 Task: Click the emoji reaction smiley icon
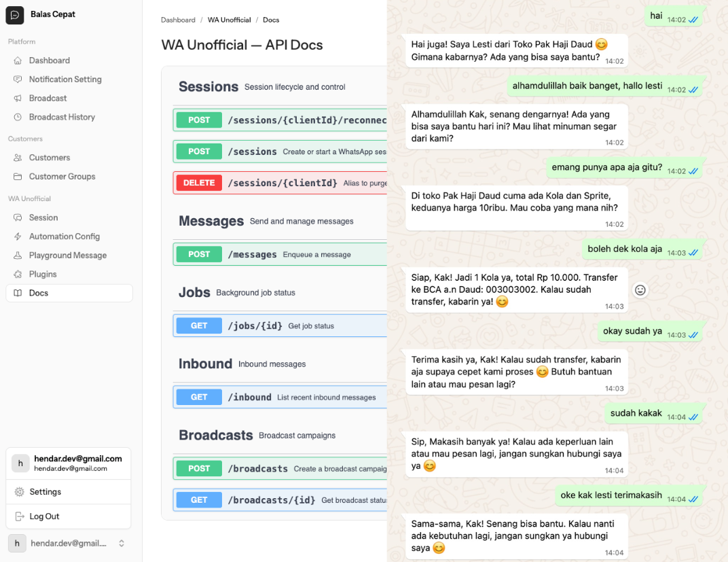click(640, 290)
